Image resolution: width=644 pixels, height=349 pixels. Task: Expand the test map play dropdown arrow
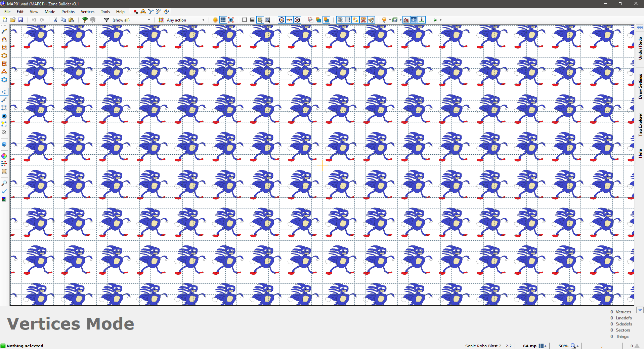440,20
